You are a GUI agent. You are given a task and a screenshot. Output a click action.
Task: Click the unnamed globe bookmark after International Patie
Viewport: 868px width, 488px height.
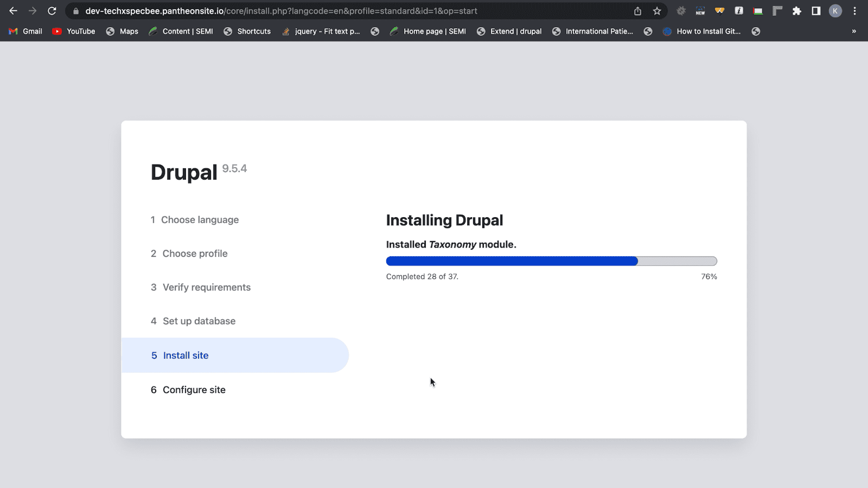pos(648,31)
